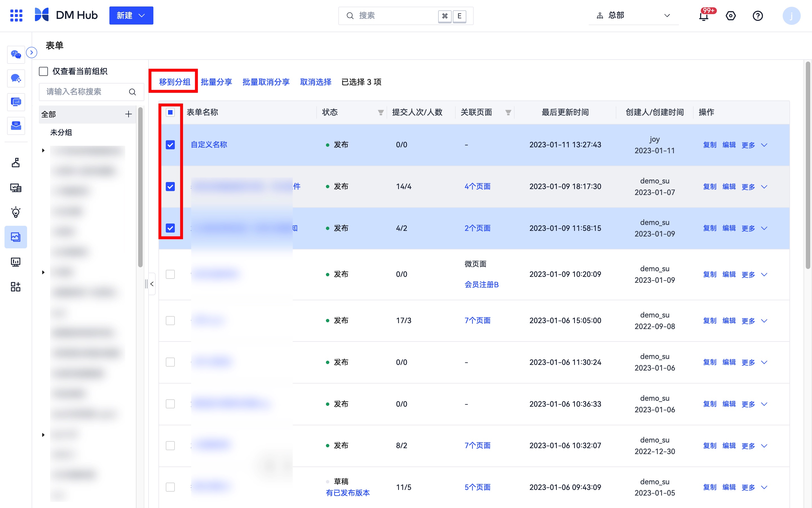Click the group search magnifier icon

(x=133, y=92)
